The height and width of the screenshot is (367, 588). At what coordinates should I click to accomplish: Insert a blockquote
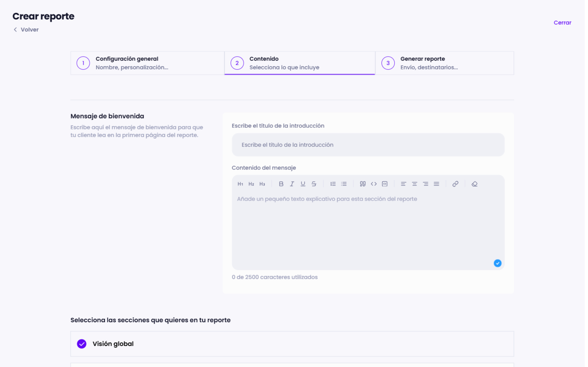coord(363,184)
